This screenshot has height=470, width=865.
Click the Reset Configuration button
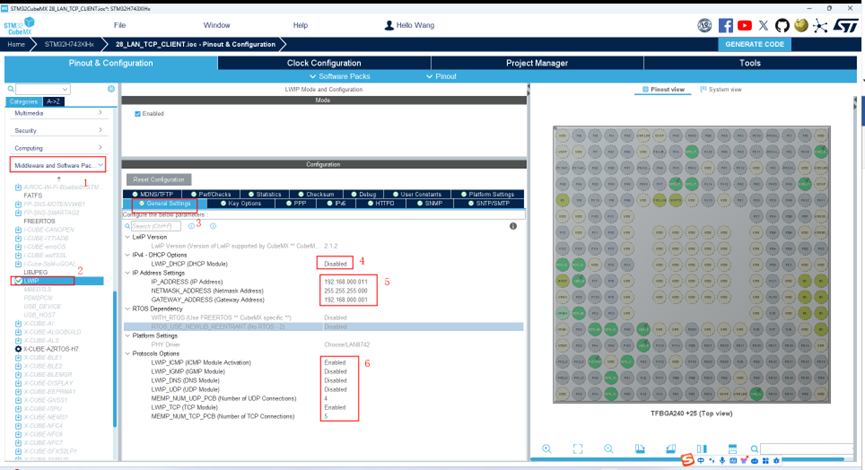[x=159, y=180]
